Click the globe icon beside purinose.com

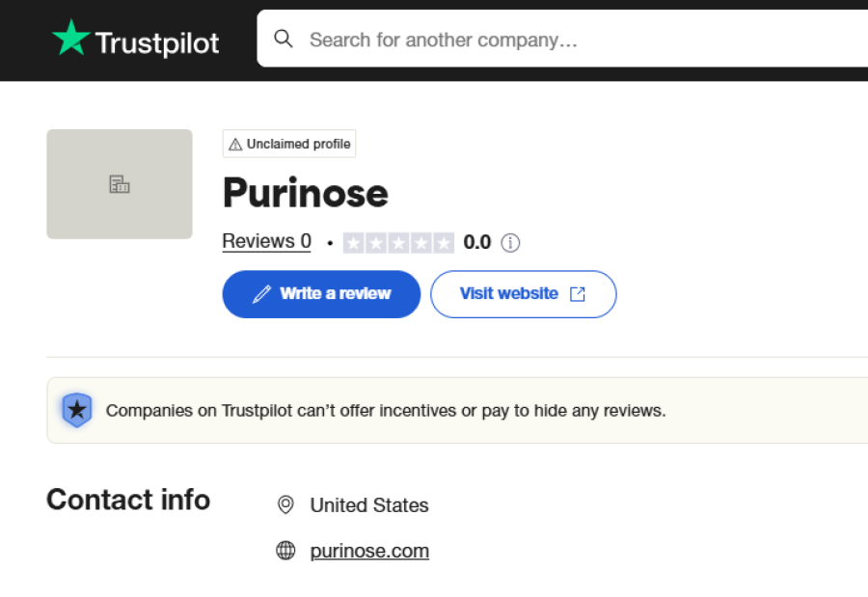point(285,551)
